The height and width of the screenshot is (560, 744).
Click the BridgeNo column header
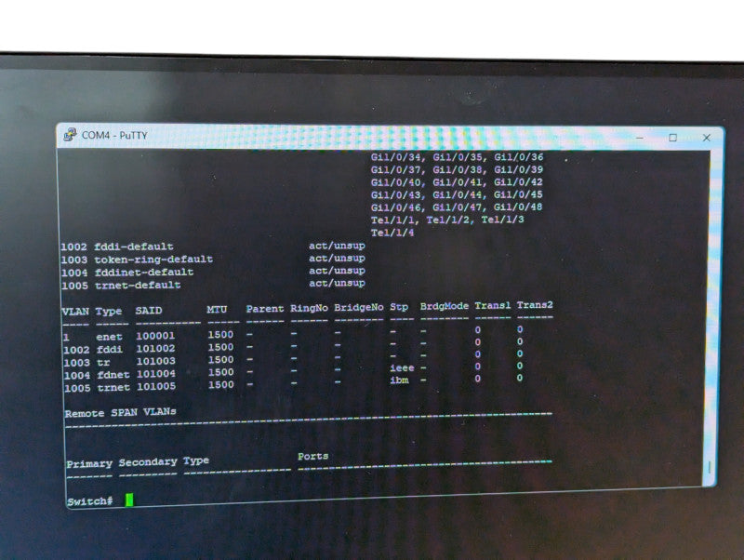pos(359,308)
